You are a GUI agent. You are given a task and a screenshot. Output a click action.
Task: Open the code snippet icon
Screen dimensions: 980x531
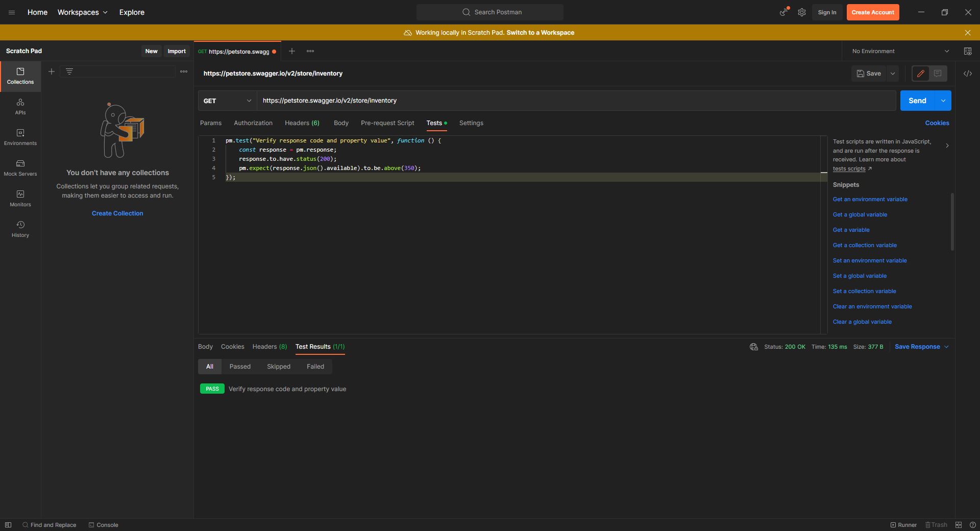pyautogui.click(x=968, y=74)
